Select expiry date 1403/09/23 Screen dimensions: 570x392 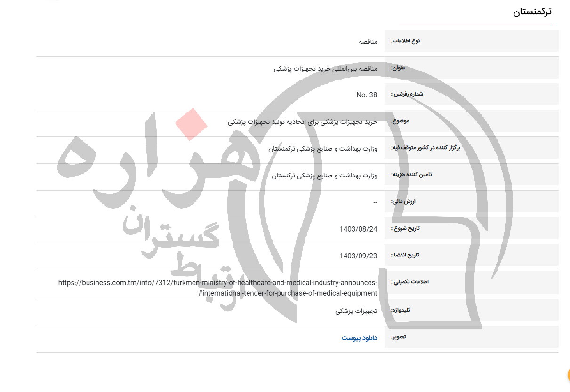[359, 255]
